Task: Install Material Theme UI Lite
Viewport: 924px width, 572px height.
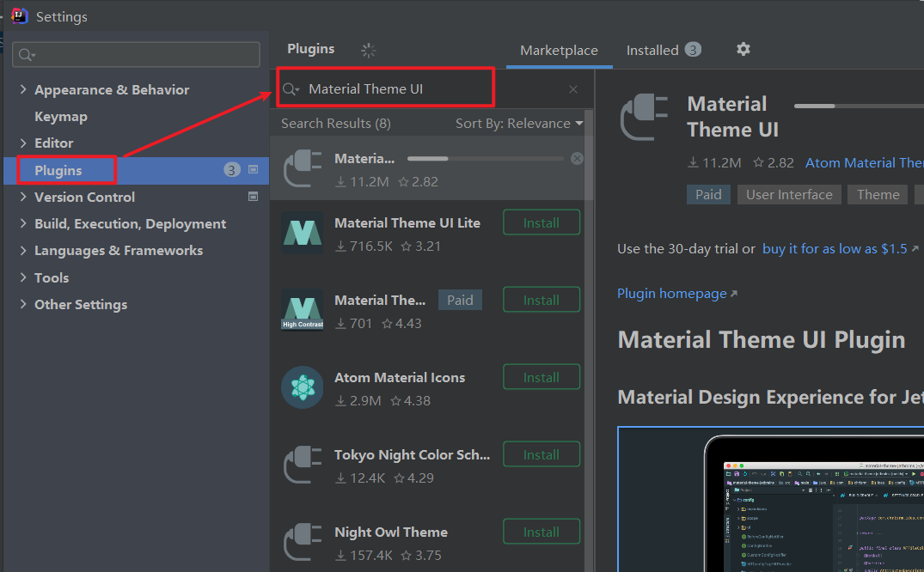Action: 541,222
